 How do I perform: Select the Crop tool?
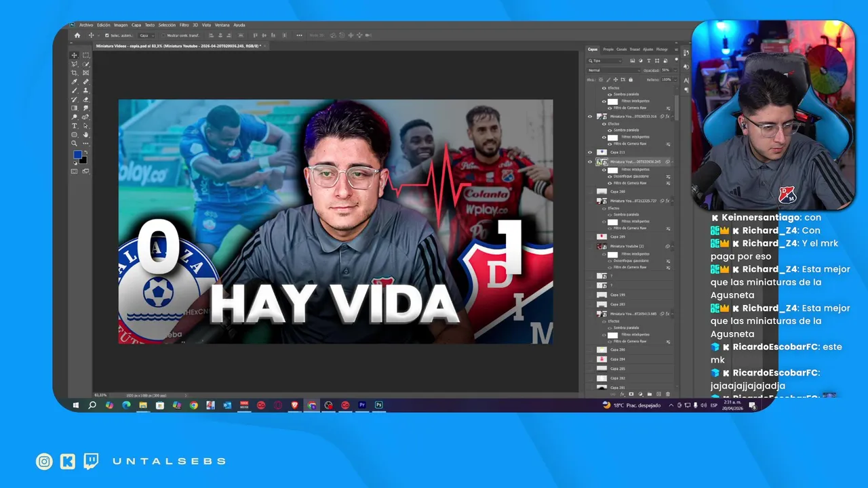tap(74, 73)
